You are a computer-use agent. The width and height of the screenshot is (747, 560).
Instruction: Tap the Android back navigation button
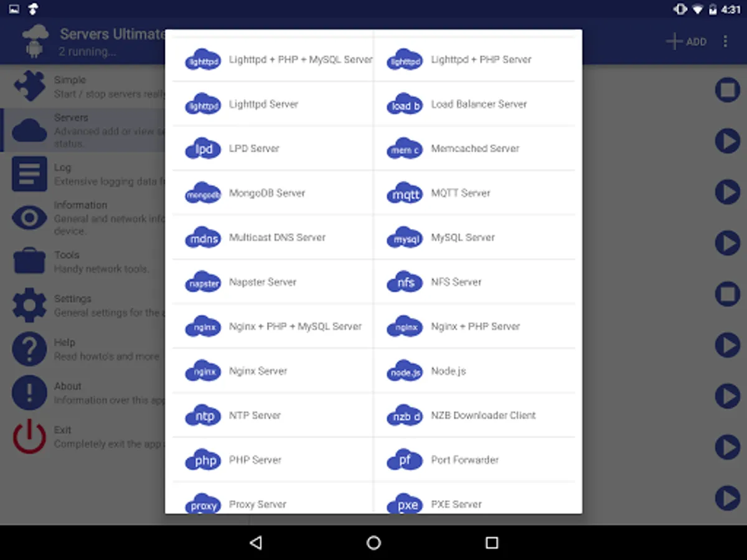click(x=255, y=543)
